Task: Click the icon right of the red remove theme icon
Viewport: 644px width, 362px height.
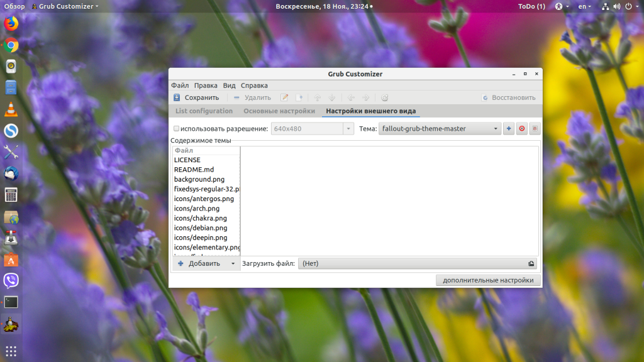Action: point(535,129)
